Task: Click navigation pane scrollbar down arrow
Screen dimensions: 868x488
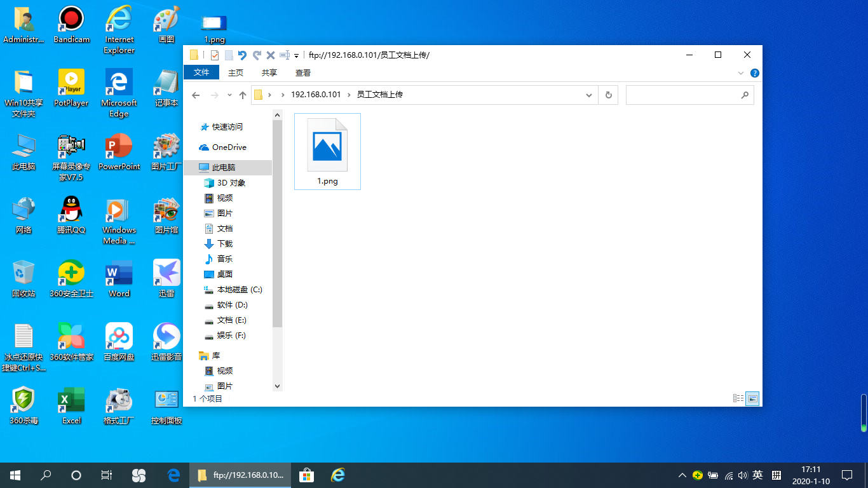Action: (x=277, y=386)
